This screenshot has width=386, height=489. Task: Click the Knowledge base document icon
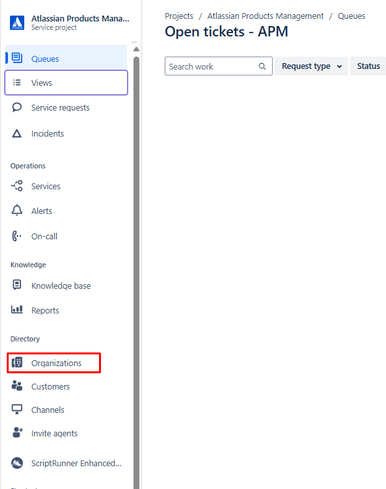coord(17,285)
